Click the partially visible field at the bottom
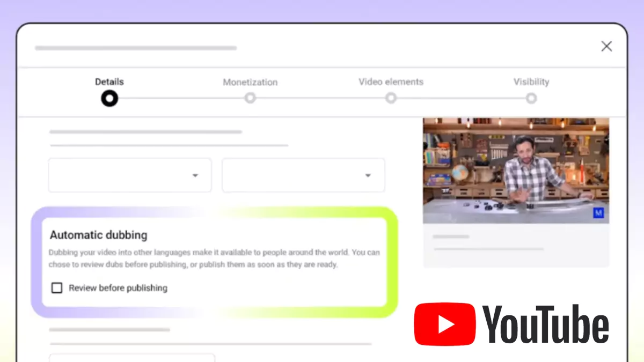 click(x=132, y=358)
